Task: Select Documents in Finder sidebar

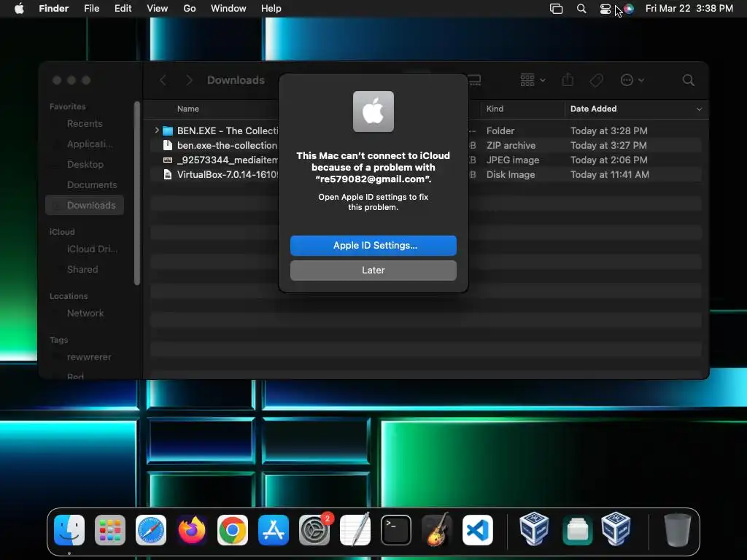Action: tap(85, 184)
